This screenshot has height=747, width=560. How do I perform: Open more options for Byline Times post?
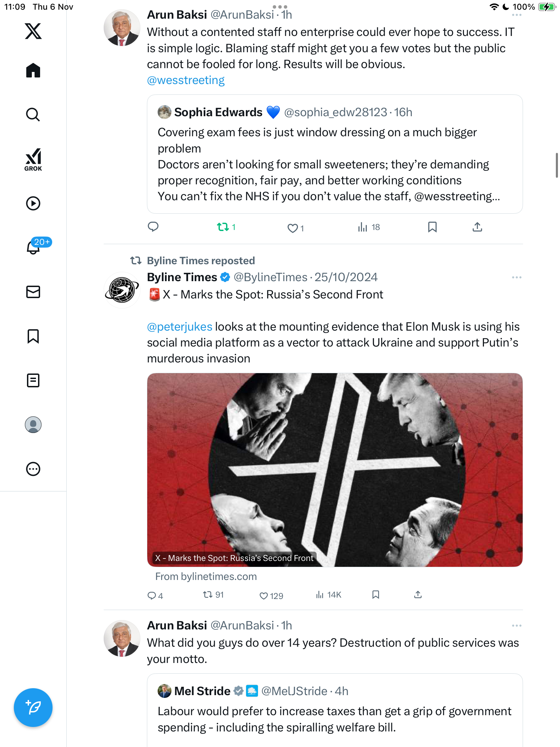pyautogui.click(x=516, y=277)
